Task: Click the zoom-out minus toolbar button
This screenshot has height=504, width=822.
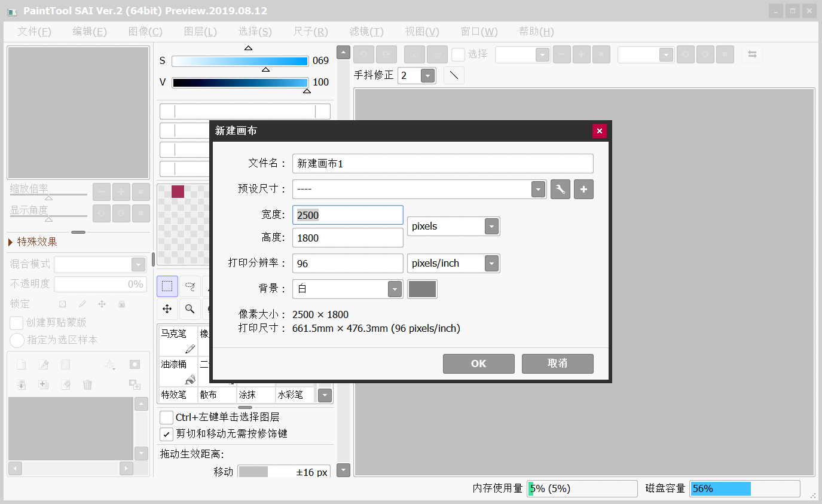Action: point(561,54)
